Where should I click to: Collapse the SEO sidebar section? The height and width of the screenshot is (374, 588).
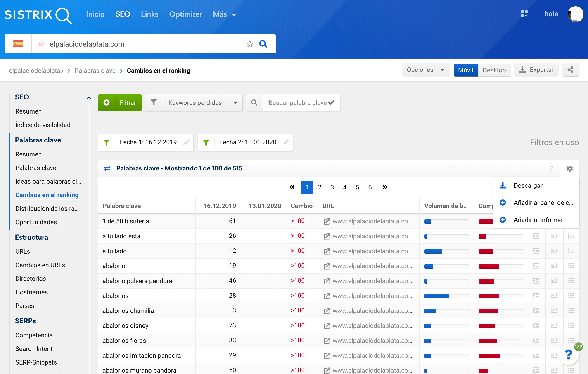tap(89, 98)
